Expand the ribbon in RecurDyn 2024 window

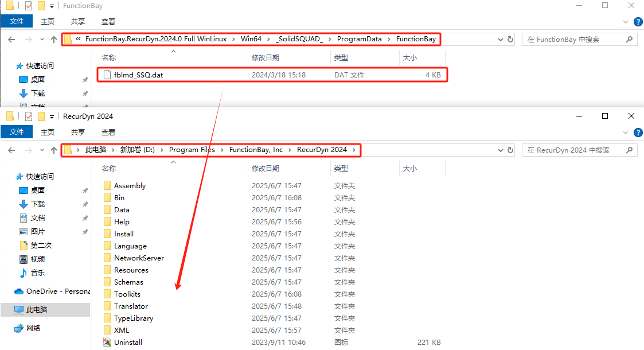tap(626, 133)
